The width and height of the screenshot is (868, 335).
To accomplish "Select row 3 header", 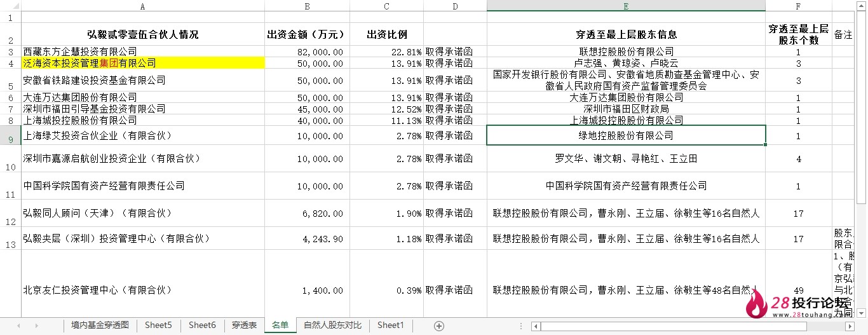I will point(10,51).
